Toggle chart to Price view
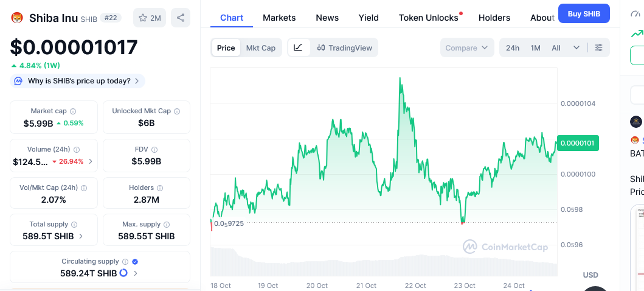 click(226, 47)
